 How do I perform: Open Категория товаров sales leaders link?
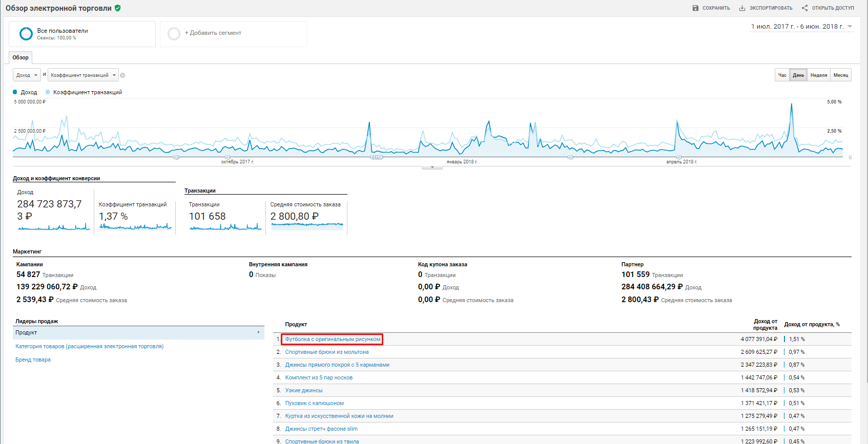point(89,347)
